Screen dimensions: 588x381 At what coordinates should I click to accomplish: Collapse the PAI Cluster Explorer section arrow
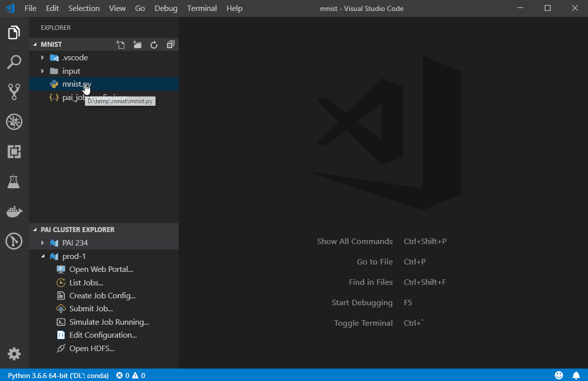point(35,230)
